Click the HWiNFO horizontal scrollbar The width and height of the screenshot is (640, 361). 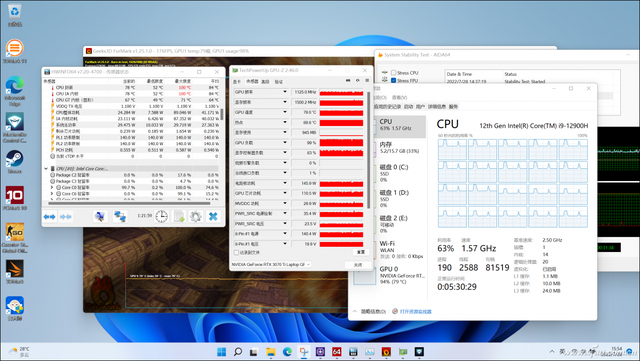point(129,203)
